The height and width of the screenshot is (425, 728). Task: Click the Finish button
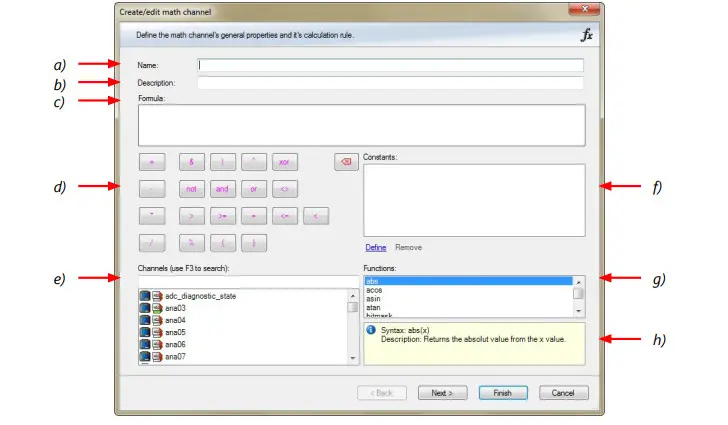tap(503, 393)
